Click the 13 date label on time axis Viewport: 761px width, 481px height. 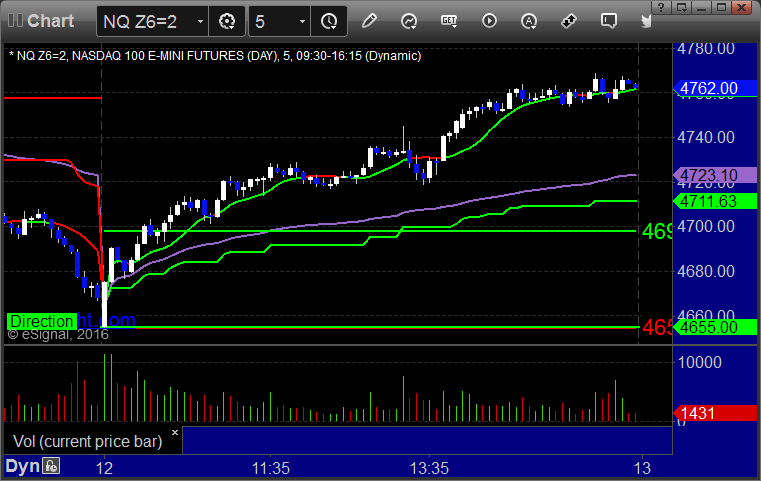643,468
